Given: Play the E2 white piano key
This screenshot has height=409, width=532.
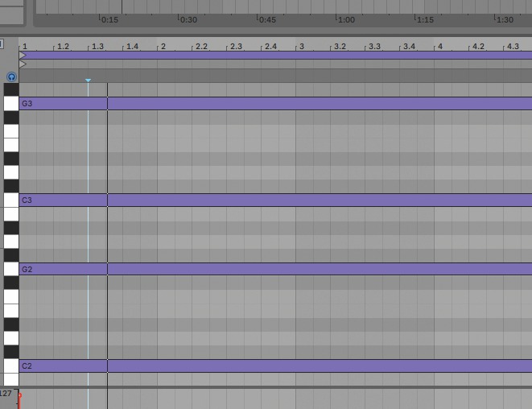Looking at the screenshot, I should coord(11,311).
